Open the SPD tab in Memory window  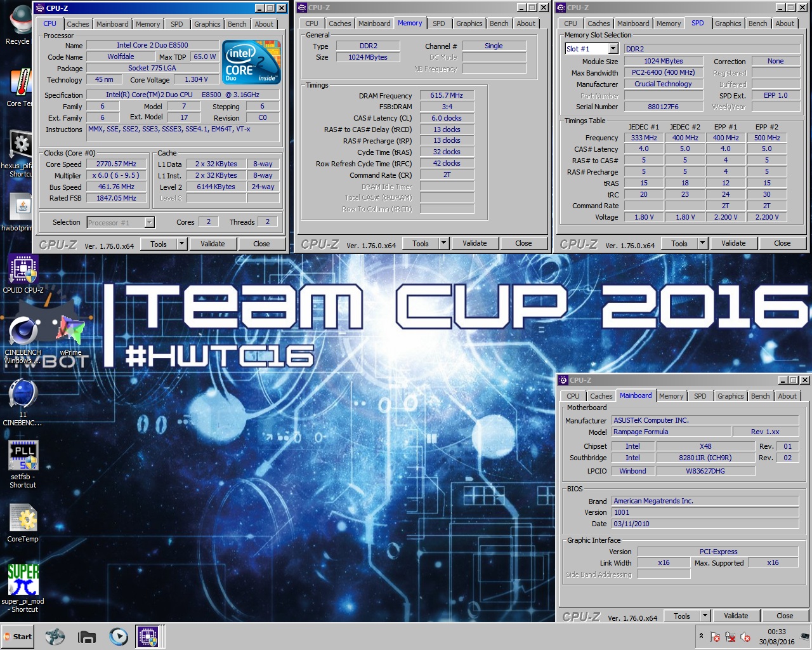click(x=439, y=23)
